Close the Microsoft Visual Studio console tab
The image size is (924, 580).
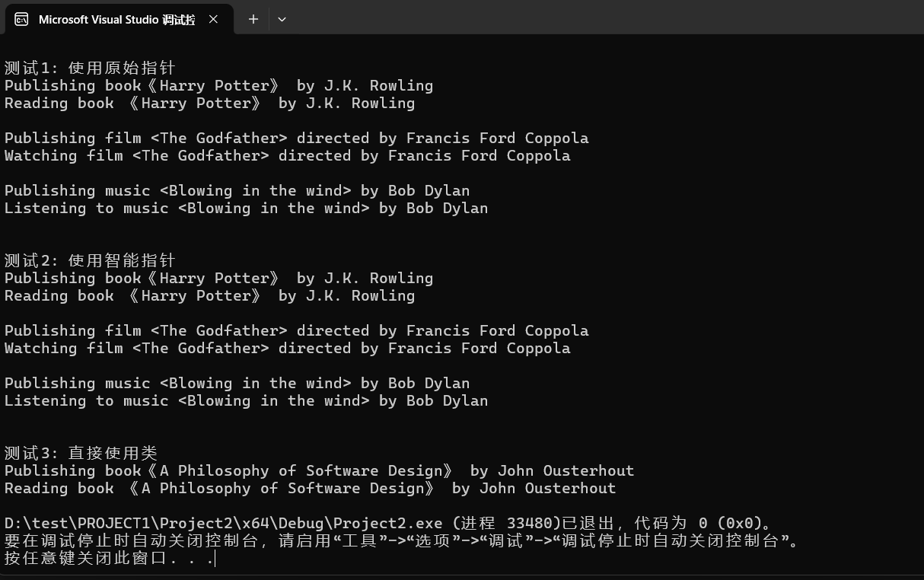(x=213, y=19)
